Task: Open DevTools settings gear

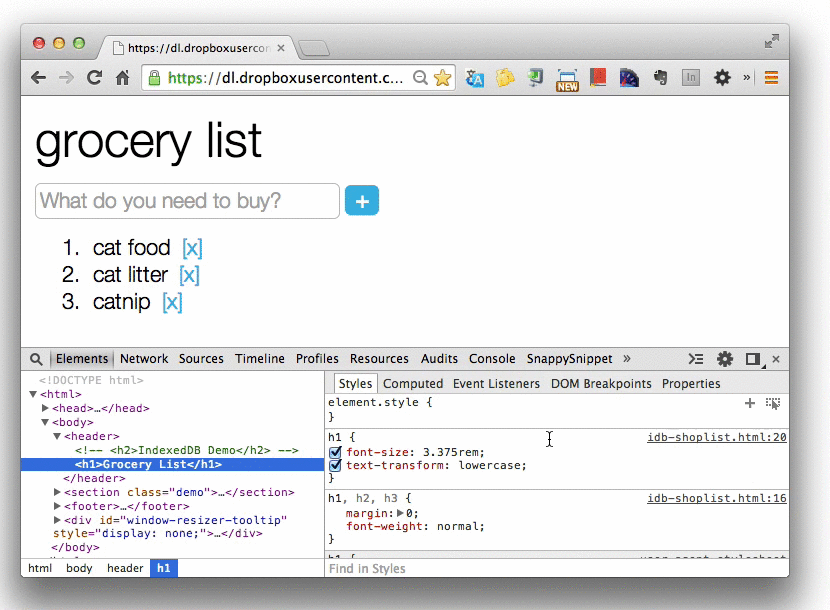Action: coord(724,359)
